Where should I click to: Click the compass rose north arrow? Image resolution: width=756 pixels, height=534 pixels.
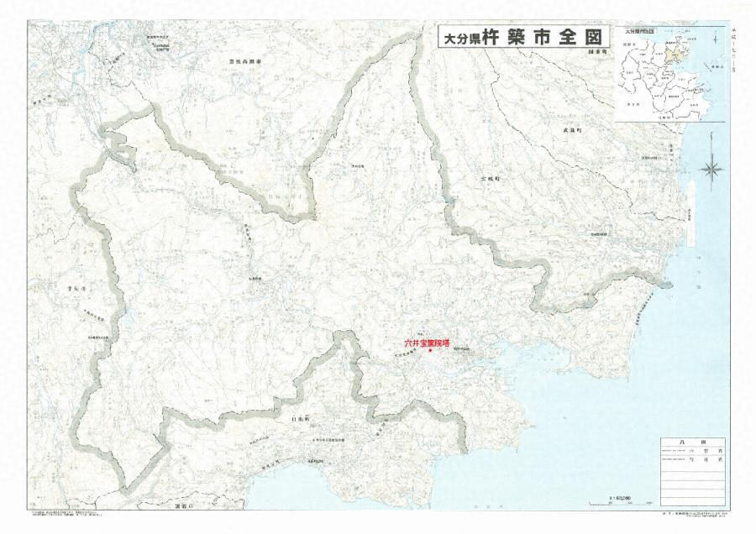[x=712, y=169]
